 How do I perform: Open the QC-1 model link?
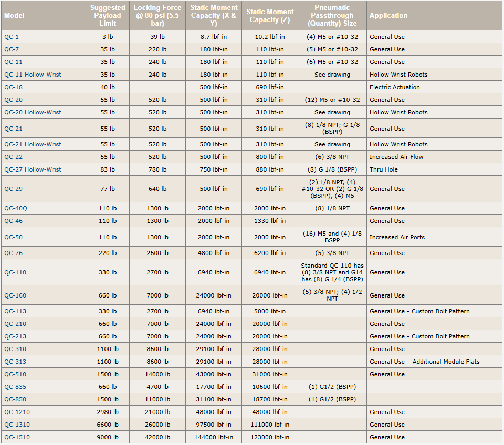pyautogui.click(x=12, y=37)
